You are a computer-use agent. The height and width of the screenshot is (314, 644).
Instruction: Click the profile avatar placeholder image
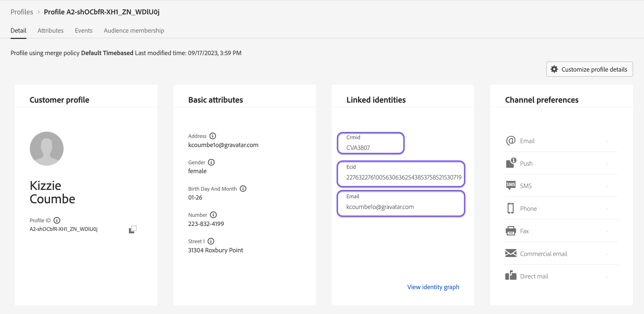pos(47,148)
